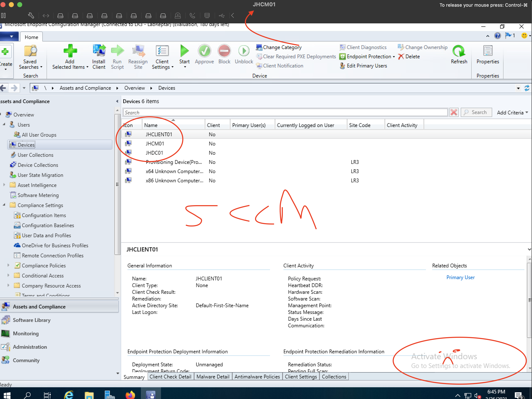Image resolution: width=532 pixels, height=399 pixels.
Task: Open All User Groups node
Action: pos(39,135)
